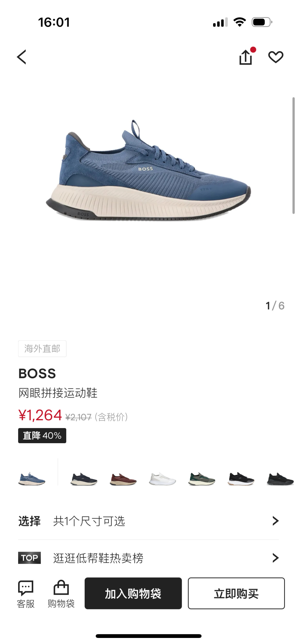Viewport: 297px width, 644px height.
Task: Tap the TOP ranking badge icon
Action: click(x=29, y=558)
